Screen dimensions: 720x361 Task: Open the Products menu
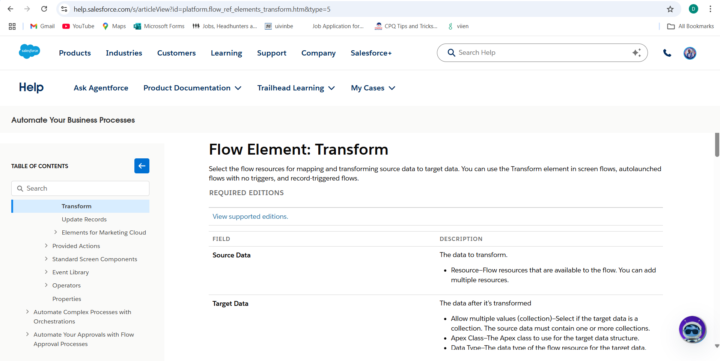[75, 53]
